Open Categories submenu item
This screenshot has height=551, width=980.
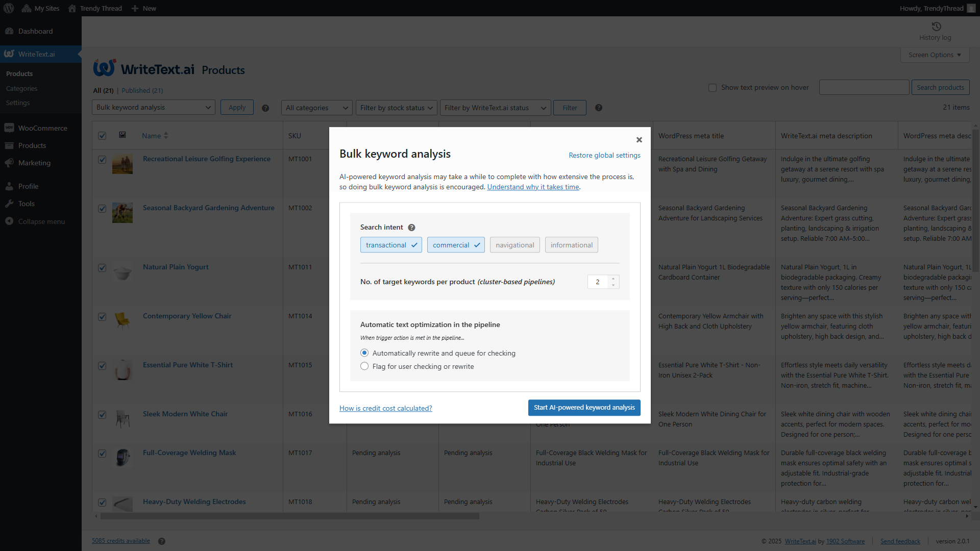(21, 88)
